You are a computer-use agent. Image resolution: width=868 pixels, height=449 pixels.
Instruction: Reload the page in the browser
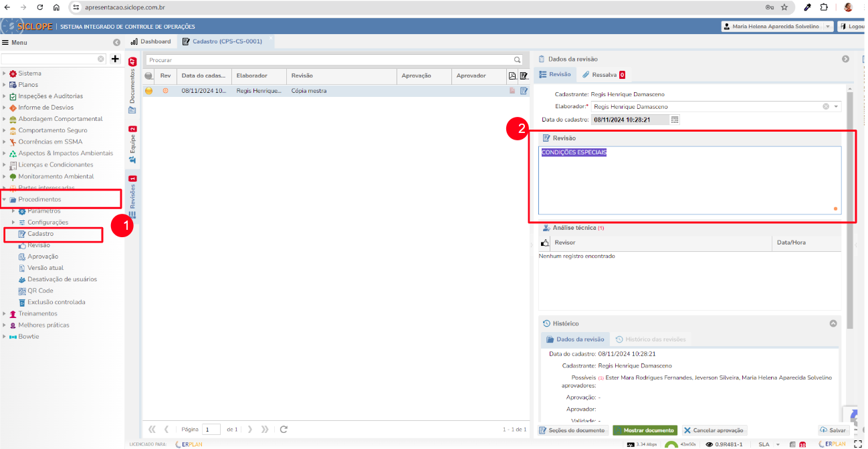click(x=39, y=7)
